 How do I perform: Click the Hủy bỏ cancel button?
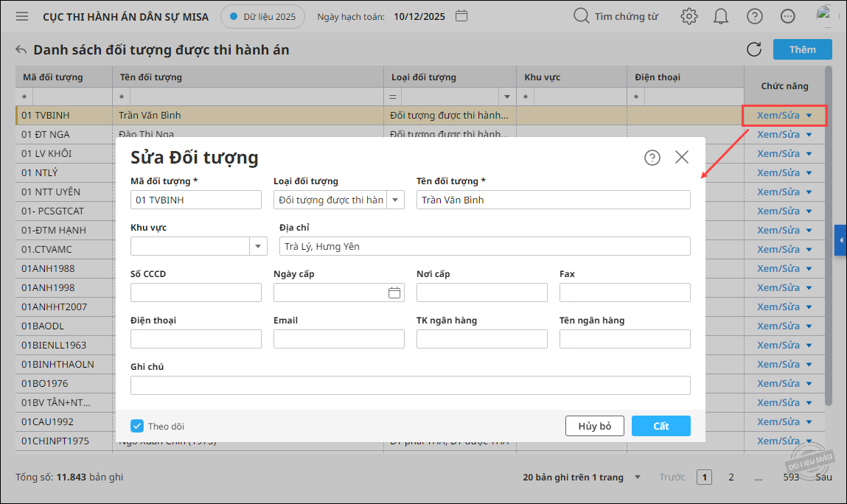tap(595, 426)
